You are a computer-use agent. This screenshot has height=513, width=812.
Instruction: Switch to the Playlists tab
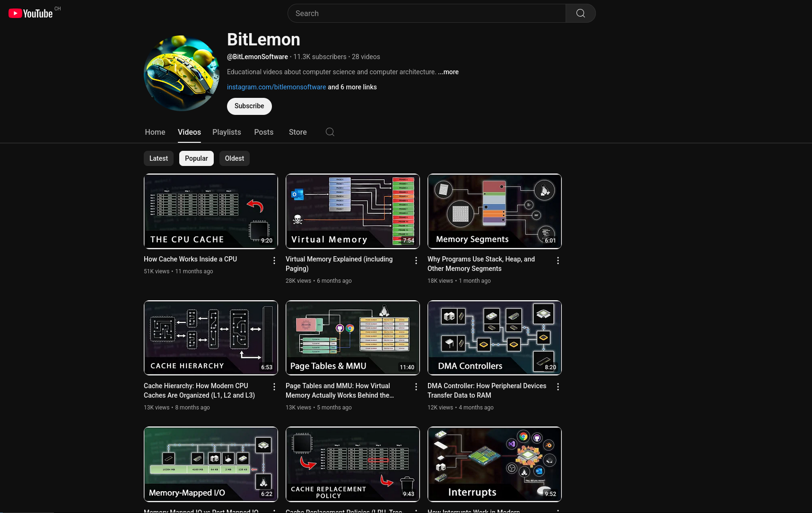pos(227,132)
